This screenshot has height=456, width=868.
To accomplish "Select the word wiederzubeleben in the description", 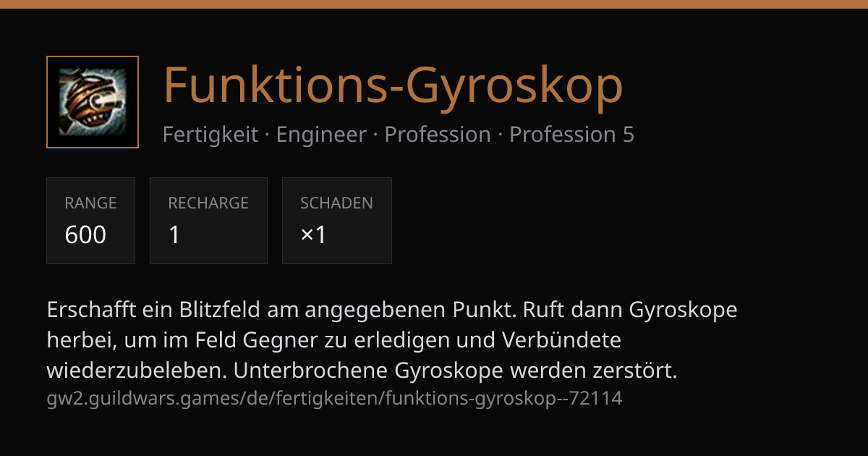I will click(137, 371).
